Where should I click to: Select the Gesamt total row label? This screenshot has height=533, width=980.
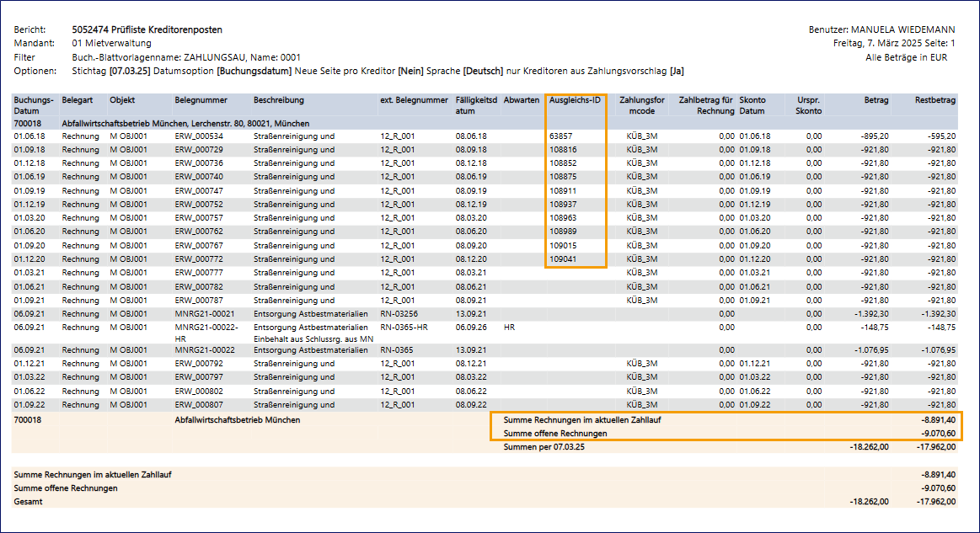[x=28, y=502]
